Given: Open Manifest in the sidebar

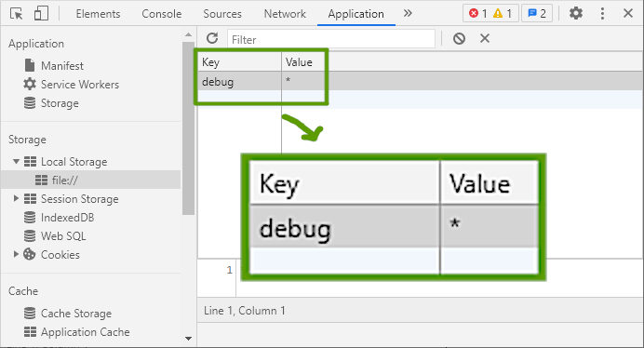Looking at the screenshot, I should point(62,66).
